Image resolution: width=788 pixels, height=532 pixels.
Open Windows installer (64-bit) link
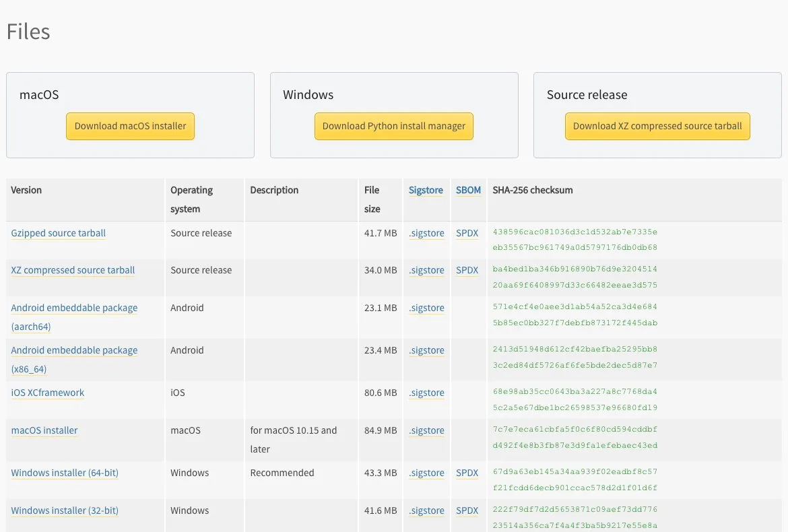[x=65, y=473]
